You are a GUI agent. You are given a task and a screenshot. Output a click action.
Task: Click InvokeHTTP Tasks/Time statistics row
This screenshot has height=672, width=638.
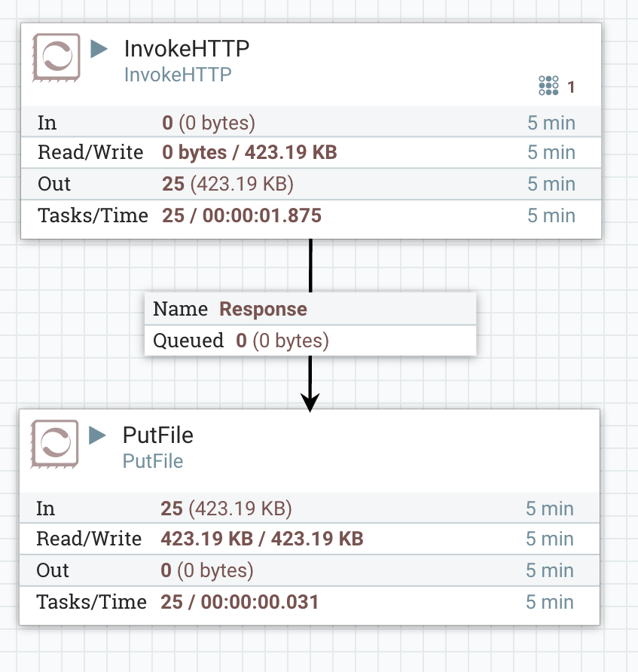coord(310,216)
